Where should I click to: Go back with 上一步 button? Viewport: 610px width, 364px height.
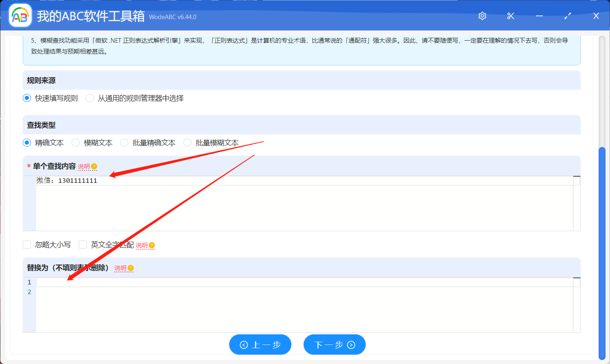[x=260, y=344]
